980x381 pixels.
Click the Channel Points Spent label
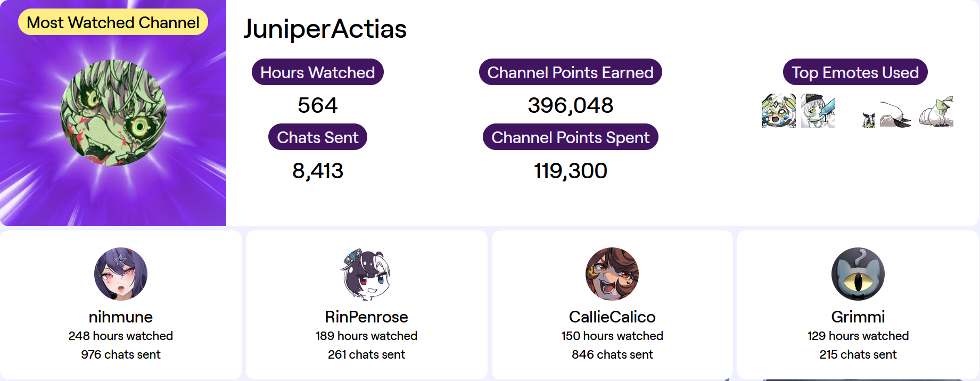tap(571, 137)
